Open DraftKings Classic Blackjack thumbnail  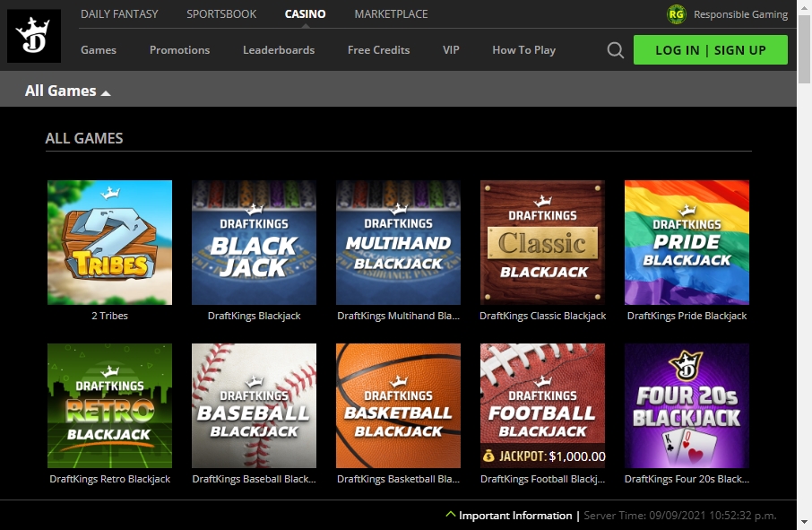(x=542, y=242)
